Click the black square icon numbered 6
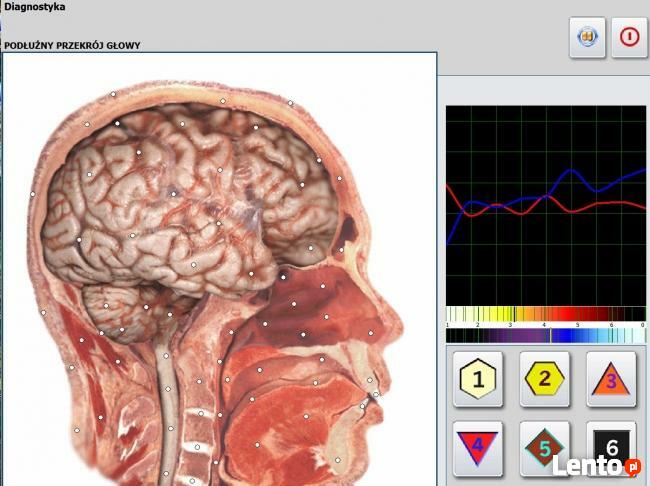The width and height of the screenshot is (650, 486). [x=545, y=447]
